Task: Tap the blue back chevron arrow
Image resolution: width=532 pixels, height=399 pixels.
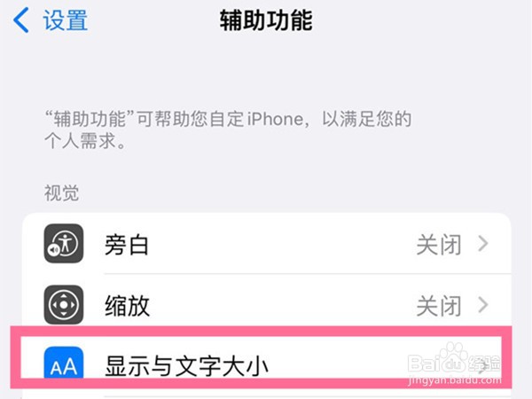Action: point(21,20)
